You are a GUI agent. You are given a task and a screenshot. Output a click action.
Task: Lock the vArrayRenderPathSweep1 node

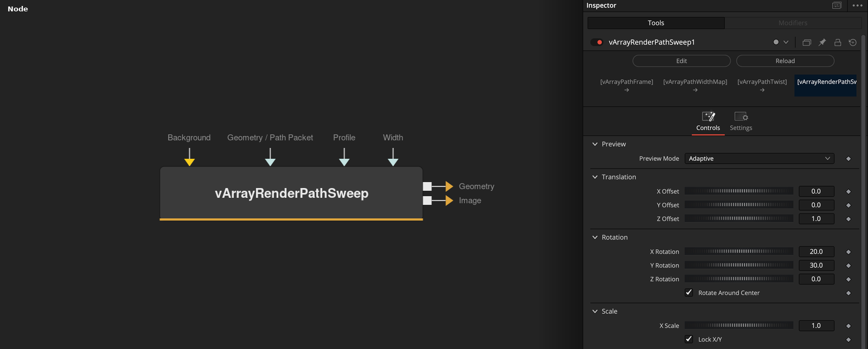coord(838,42)
